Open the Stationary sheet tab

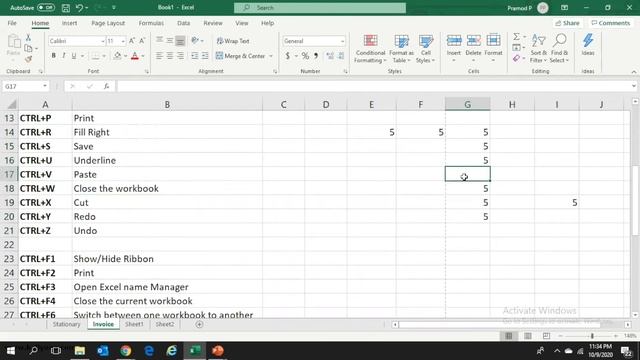pyautogui.click(x=67, y=324)
